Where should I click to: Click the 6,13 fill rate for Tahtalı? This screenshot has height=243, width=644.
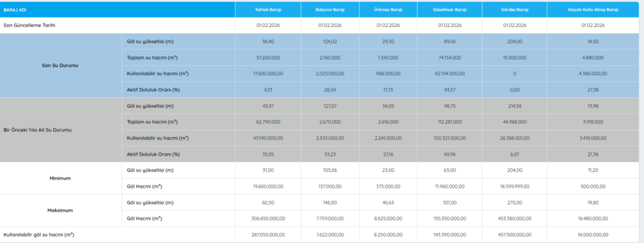pyautogui.click(x=268, y=90)
